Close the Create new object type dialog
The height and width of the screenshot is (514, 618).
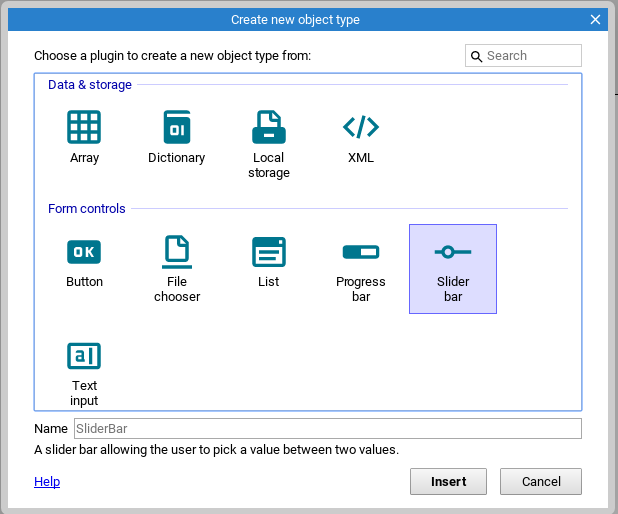(x=595, y=19)
